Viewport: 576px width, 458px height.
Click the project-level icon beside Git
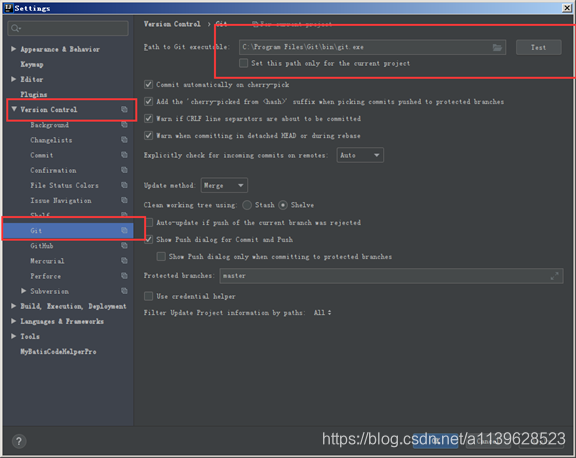(125, 230)
